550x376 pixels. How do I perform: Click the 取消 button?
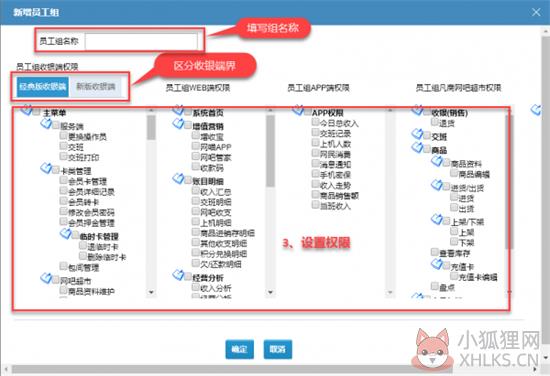click(277, 349)
